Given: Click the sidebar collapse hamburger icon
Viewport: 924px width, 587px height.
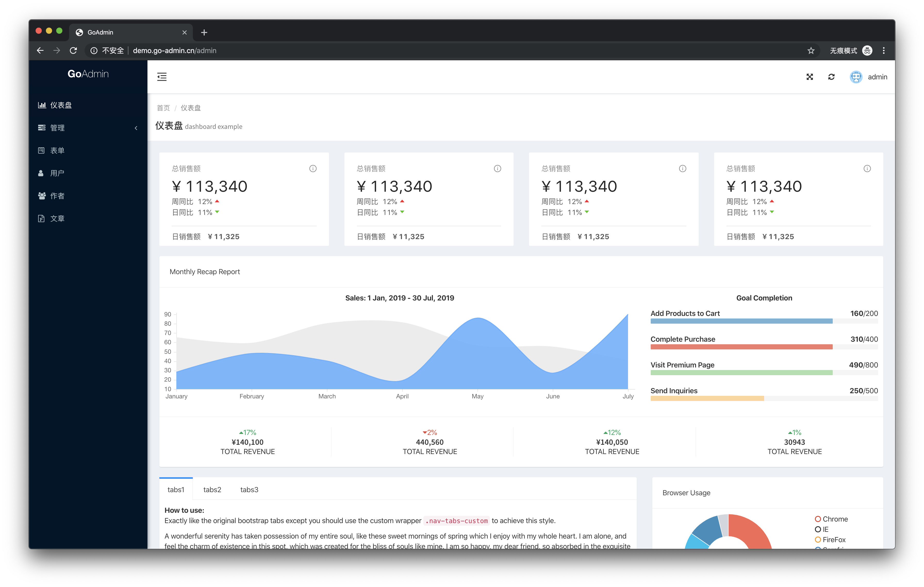Looking at the screenshot, I should (162, 77).
